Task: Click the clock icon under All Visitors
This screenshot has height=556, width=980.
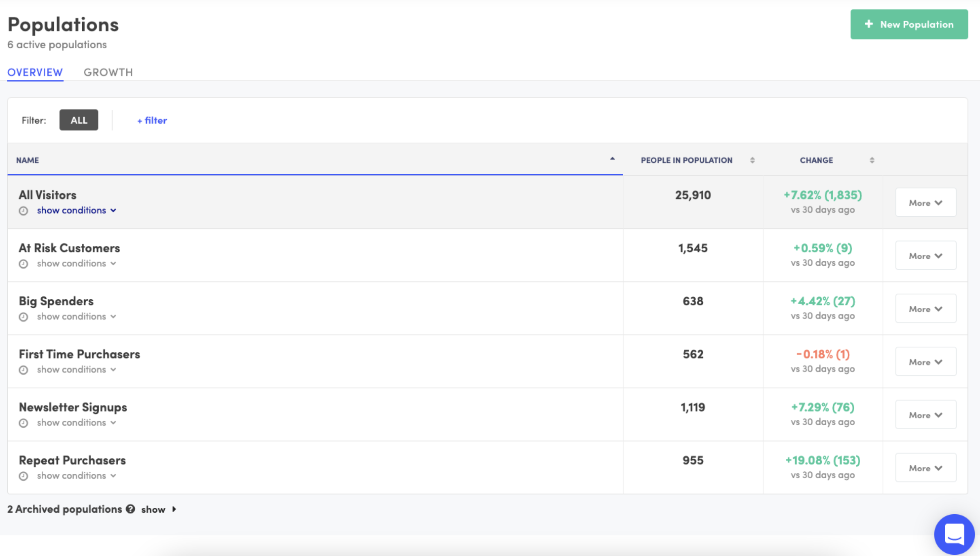Action: [23, 211]
